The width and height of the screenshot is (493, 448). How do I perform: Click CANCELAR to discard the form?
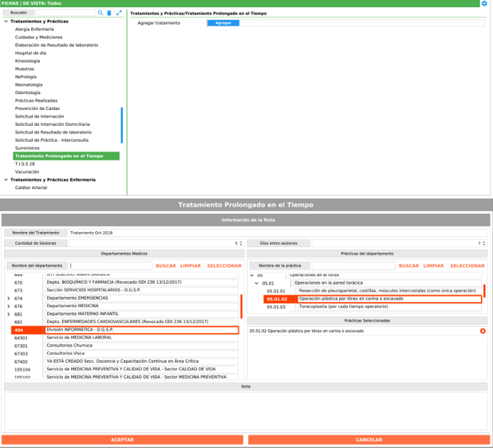point(369,439)
